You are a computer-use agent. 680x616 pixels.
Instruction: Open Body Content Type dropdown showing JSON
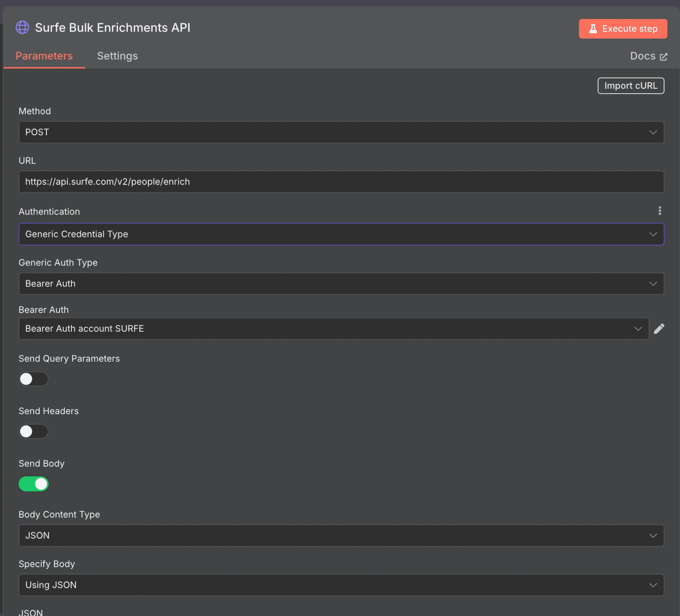(x=341, y=535)
